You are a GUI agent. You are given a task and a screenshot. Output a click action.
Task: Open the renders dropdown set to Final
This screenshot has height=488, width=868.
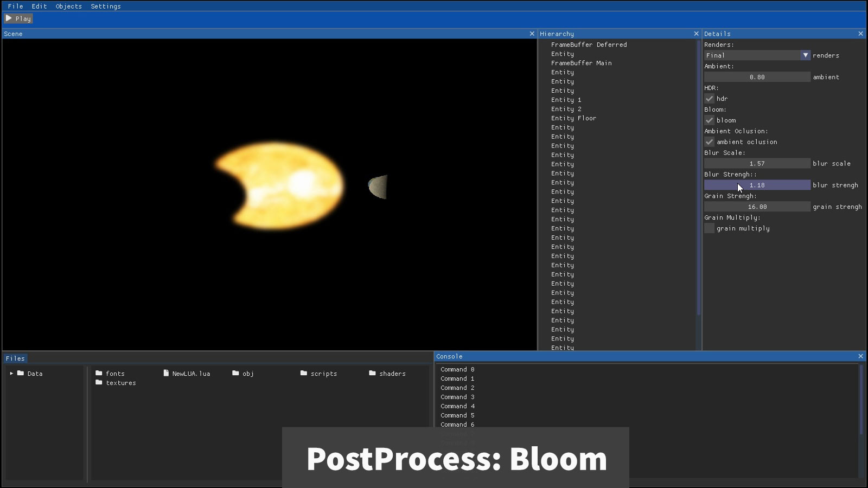click(x=757, y=55)
